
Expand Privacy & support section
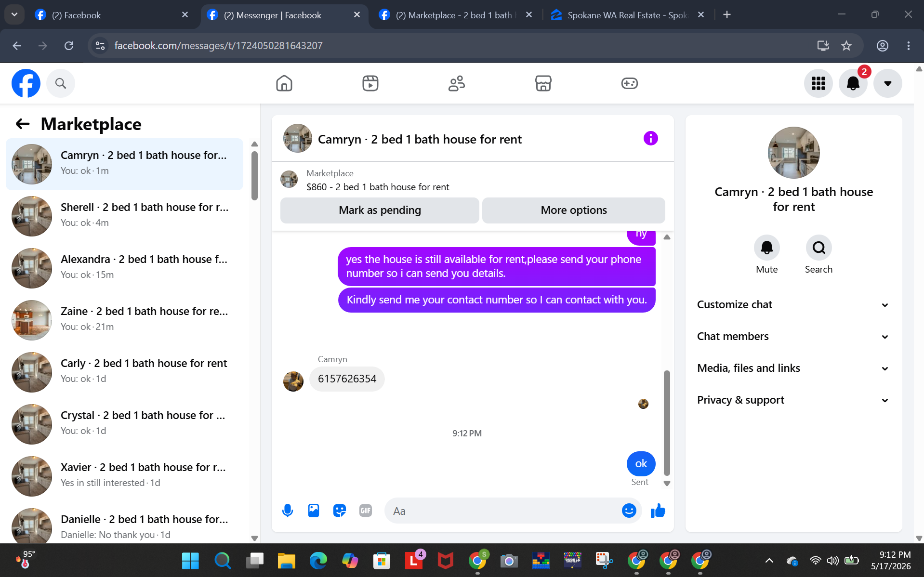tap(793, 400)
